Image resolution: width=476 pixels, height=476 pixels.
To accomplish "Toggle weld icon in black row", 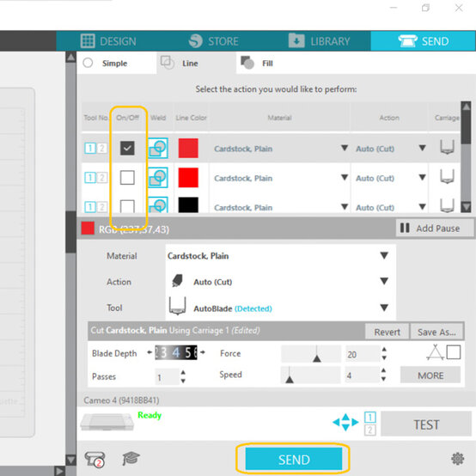I will click(x=158, y=204).
